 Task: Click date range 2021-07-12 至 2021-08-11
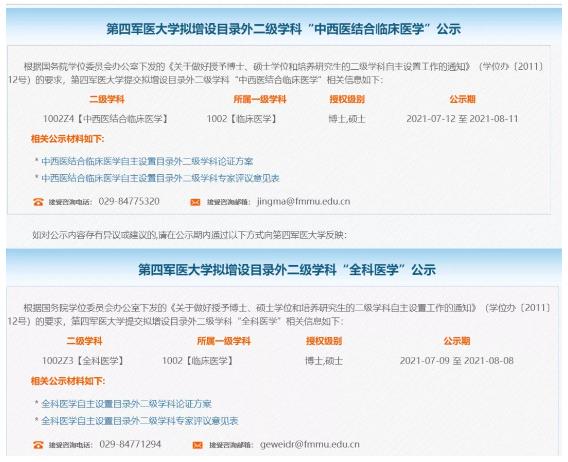click(x=462, y=118)
